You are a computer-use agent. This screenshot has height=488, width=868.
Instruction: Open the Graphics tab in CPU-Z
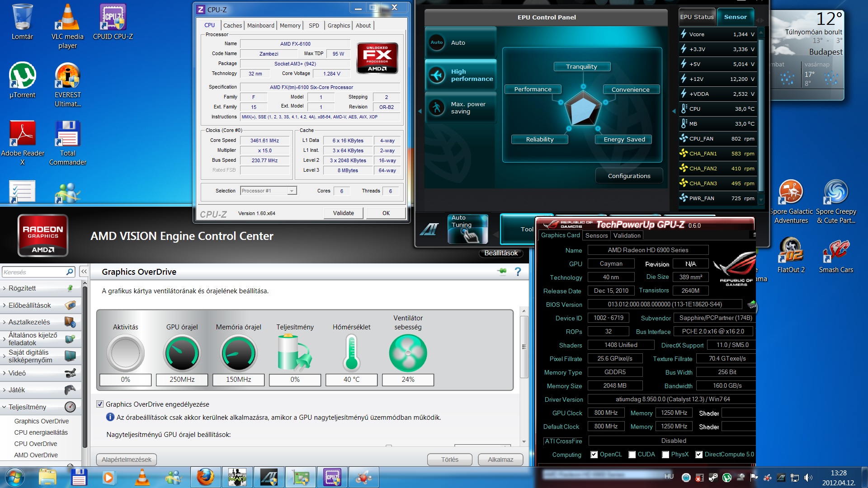click(x=339, y=25)
